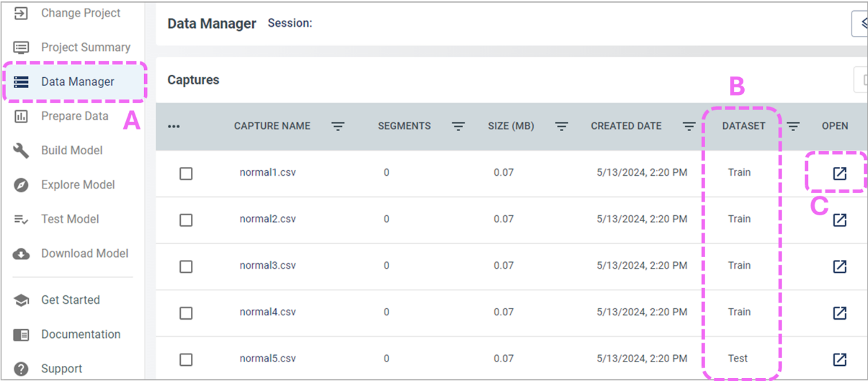The image size is (868, 381).
Task: Click the Explore Model compass icon
Action: [x=21, y=185]
